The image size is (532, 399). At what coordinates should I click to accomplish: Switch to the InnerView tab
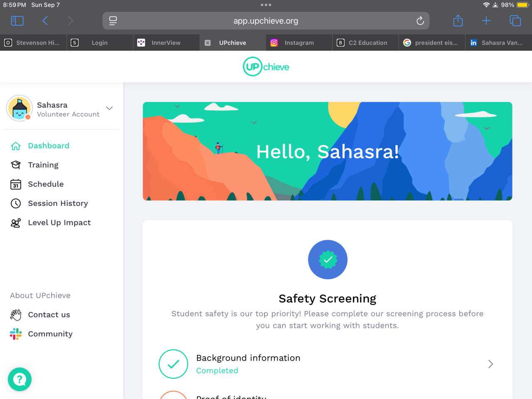point(166,43)
